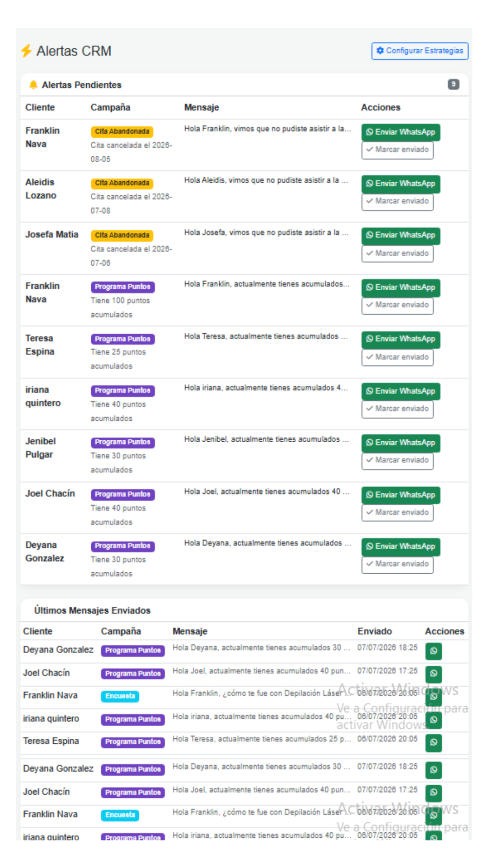Select 'Tiene 100 puntos acumulados' text
Image resolution: width=488 pixels, height=868 pixels.
(x=120, y=307)
